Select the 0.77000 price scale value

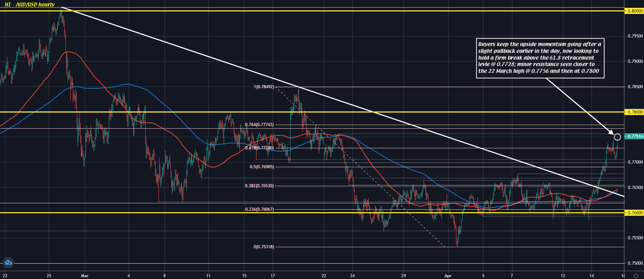pyautogui.click(x=635, y=162)
